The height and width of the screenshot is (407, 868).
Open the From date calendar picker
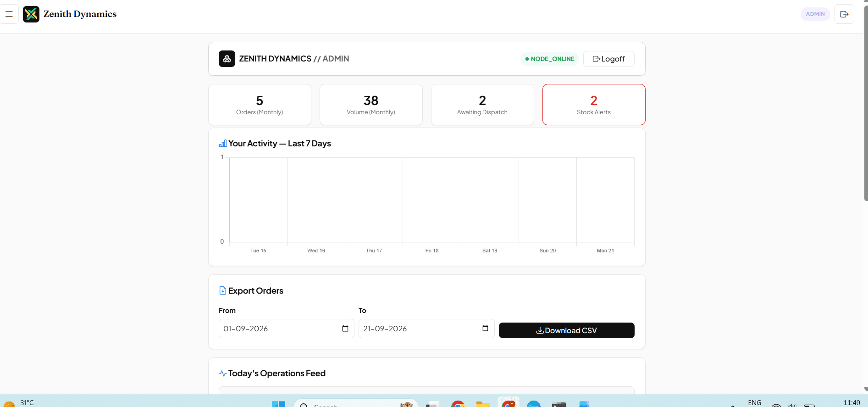click(x=345, y=329)
